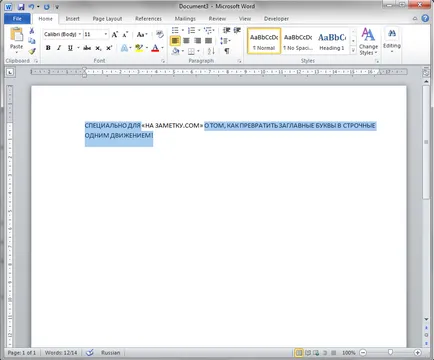Open the Word Help question mark

pos(425,18)
